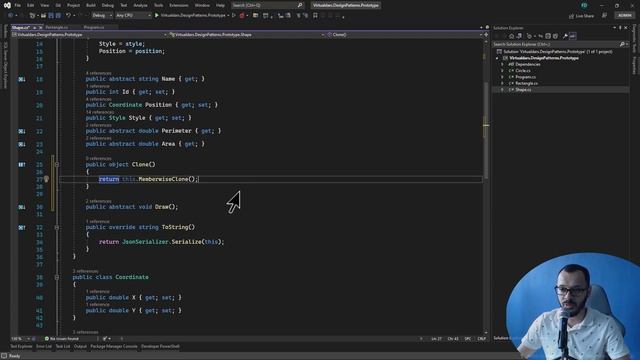
Task: Open the Debug configuration dropdown
Action: (102, 16)
